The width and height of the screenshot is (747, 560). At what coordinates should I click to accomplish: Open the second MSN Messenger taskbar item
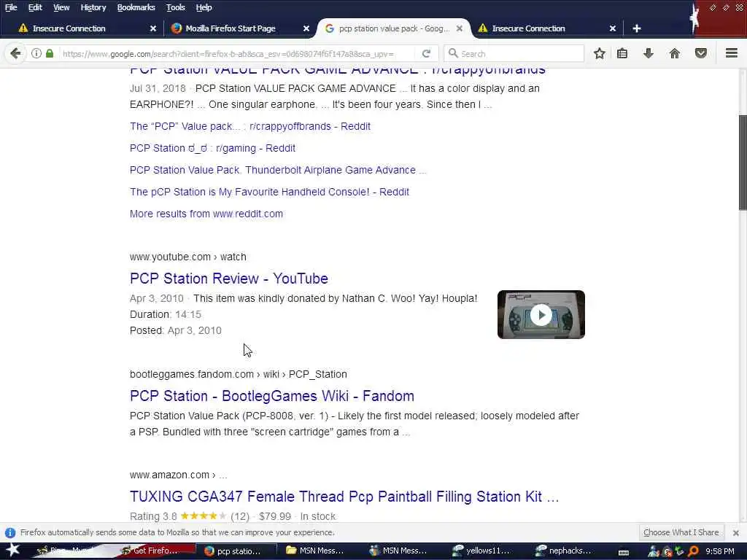tap(399, 551)
